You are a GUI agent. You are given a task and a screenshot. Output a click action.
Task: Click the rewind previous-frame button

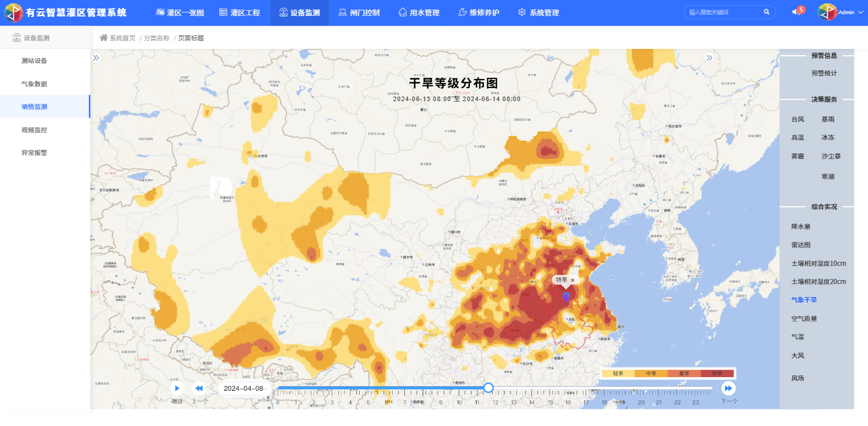199,389
